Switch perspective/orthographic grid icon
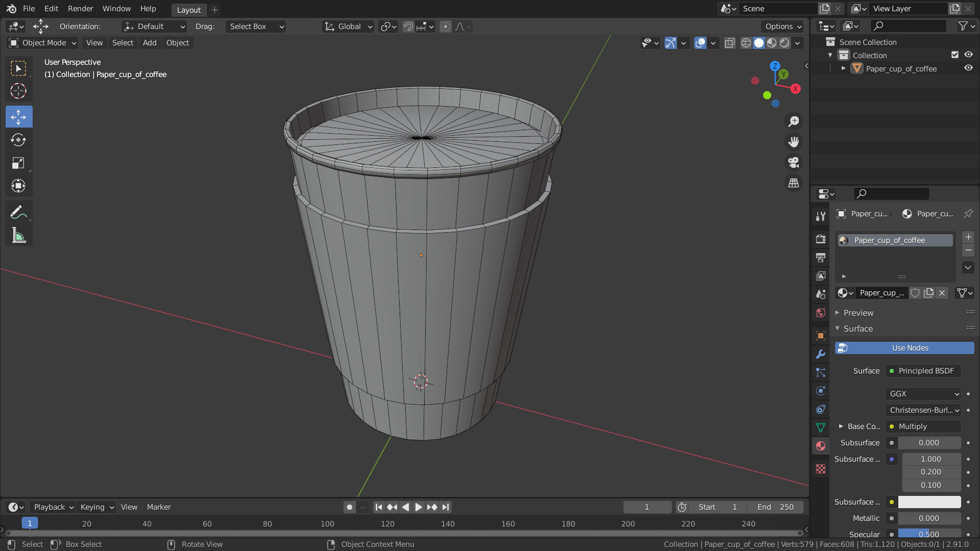 794,183
